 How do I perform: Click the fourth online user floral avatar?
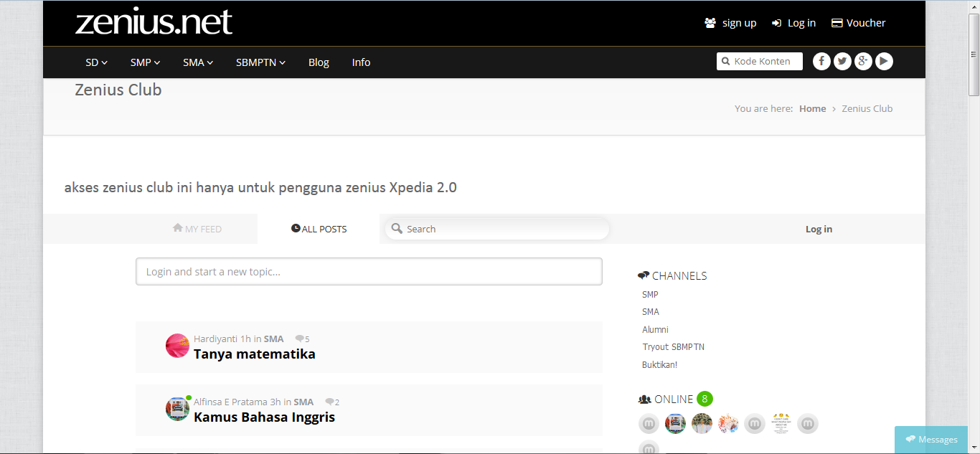(728, 424)
